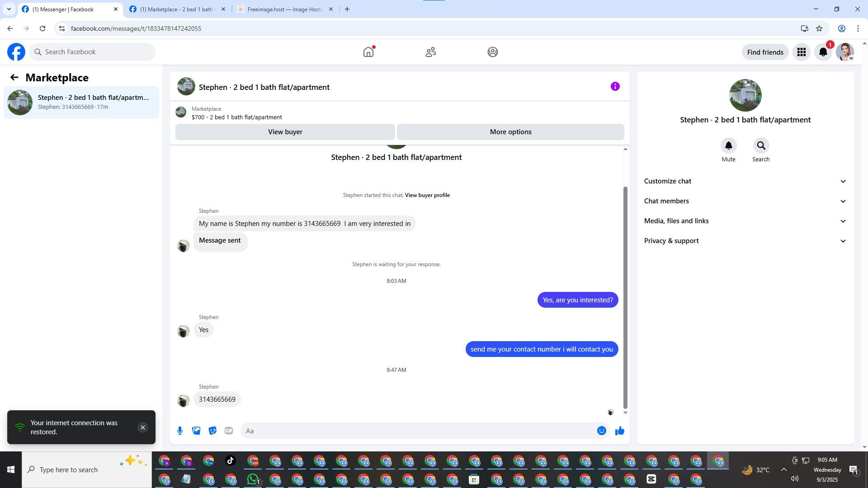
Task: Click the More options button
Action: click(x=511, y=132)
